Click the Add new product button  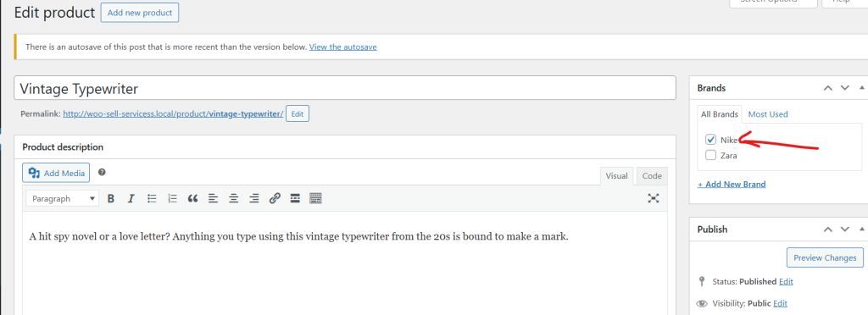[140, 13]
